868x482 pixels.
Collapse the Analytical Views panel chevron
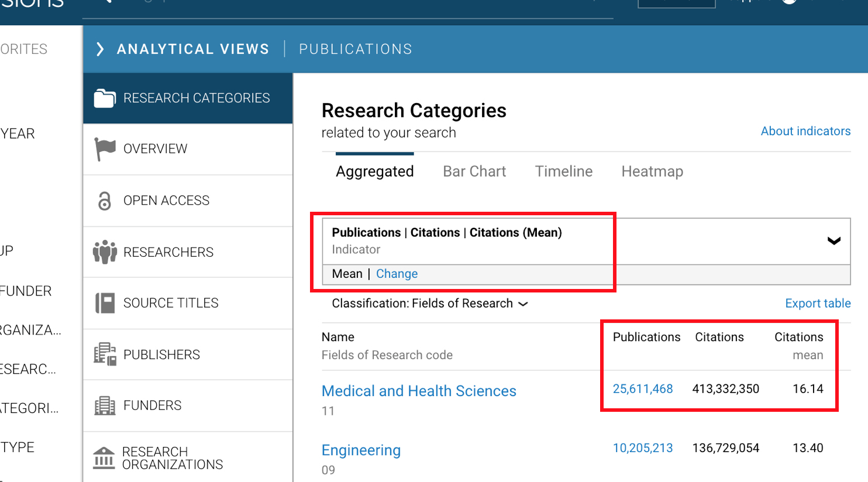point(100,49)
